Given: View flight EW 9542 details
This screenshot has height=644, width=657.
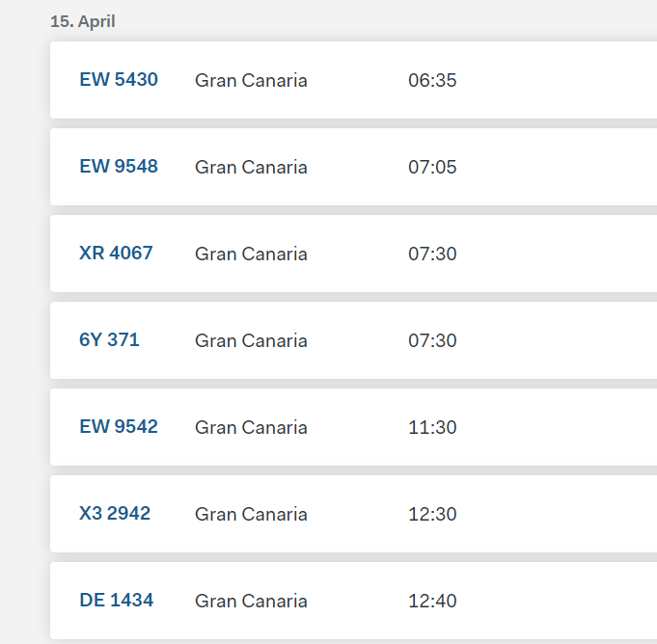Looking at the screenshot, I should coord(118,427).
